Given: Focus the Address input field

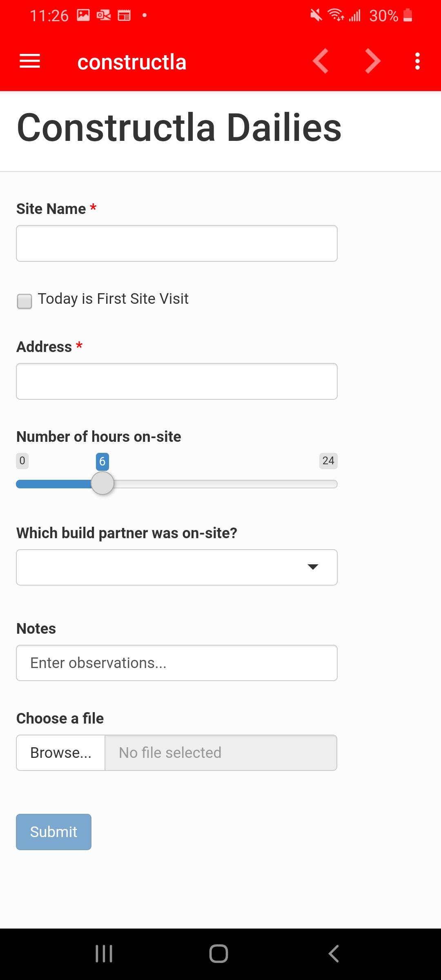Looking at the screenshot, I should [177, 381].
